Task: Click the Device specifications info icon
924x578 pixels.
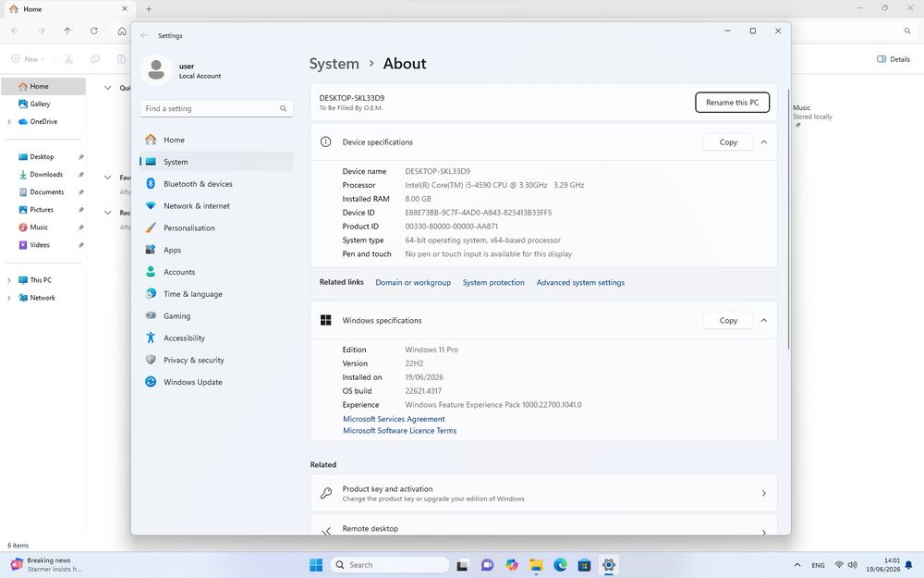Action: click(325, 141)
